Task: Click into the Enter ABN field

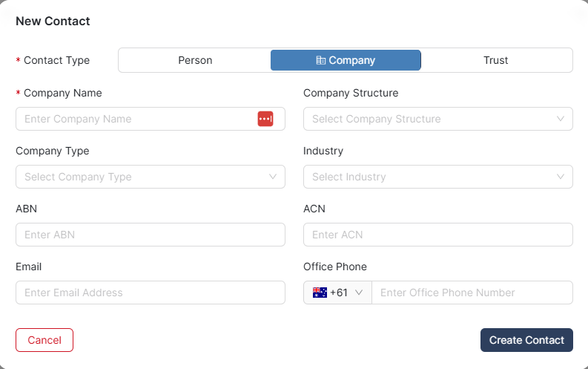Action: click(x=151, y=235)
